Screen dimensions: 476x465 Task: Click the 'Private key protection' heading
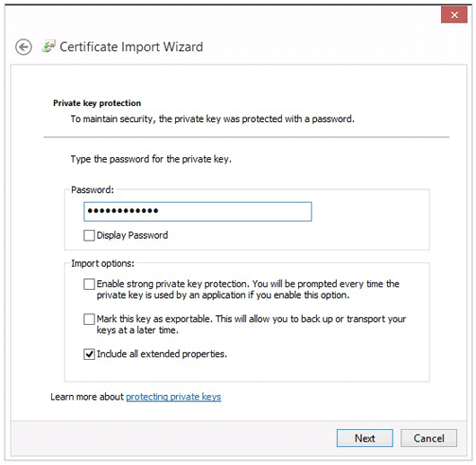(97, 103)
